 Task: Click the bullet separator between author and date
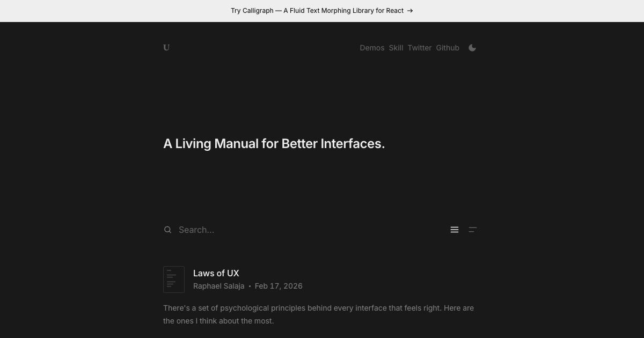click(x=250, y=286)
